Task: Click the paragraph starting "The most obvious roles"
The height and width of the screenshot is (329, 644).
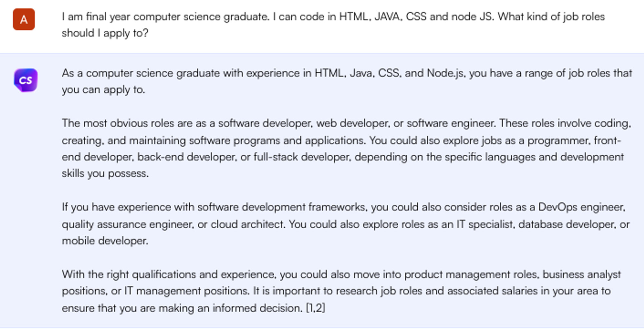Action: coord(346,148)
